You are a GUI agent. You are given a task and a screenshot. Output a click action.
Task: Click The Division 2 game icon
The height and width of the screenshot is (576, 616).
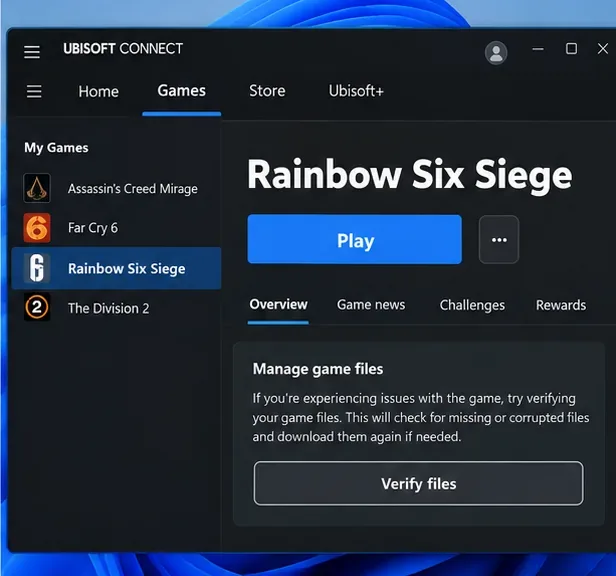[37, 307]
